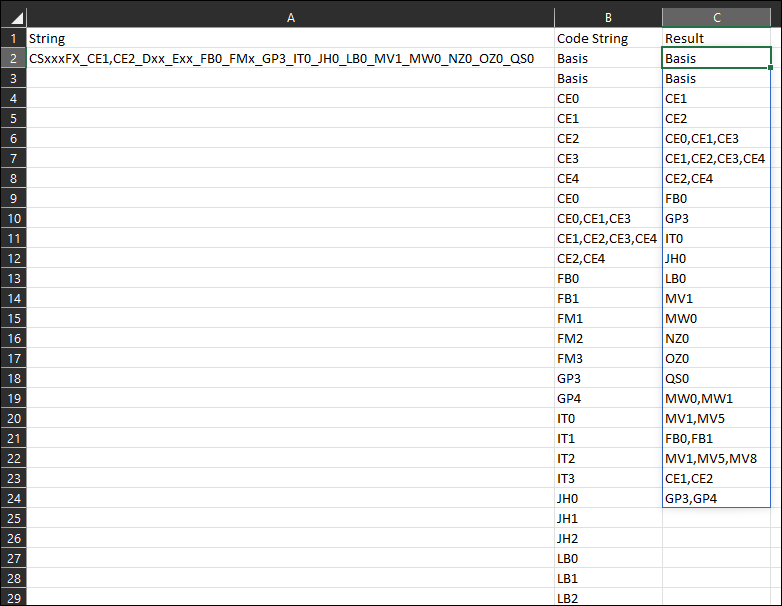This screenshot has width=782, height=606.
Task: Select the 'LB1' cell
Action: [x=608, y=579]
